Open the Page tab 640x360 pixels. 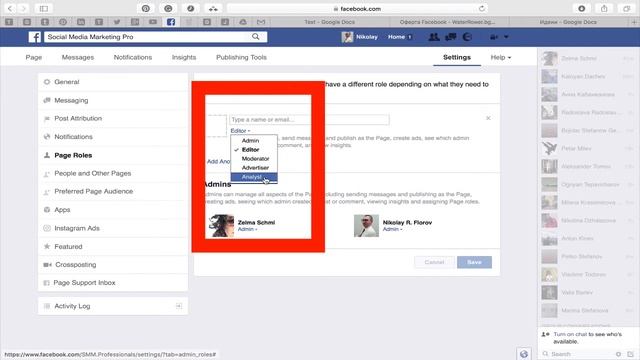[x=34, y=58]
